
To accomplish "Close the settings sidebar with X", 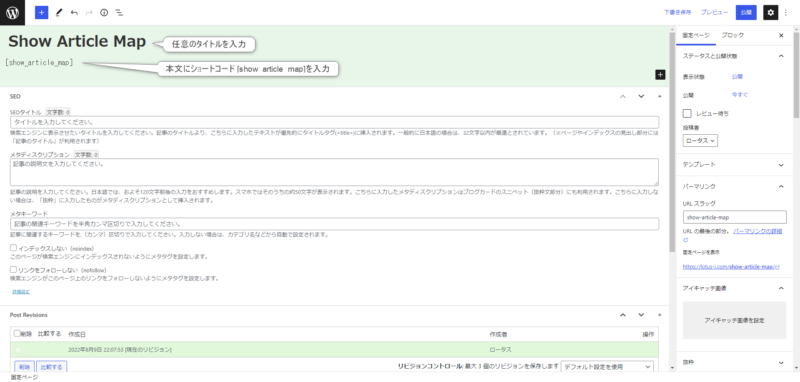I will (x=781, y=35).
